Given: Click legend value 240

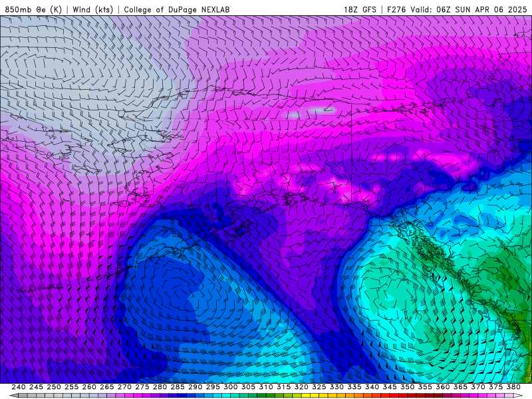Looking at the screenshot, I should tap(19, 387).
